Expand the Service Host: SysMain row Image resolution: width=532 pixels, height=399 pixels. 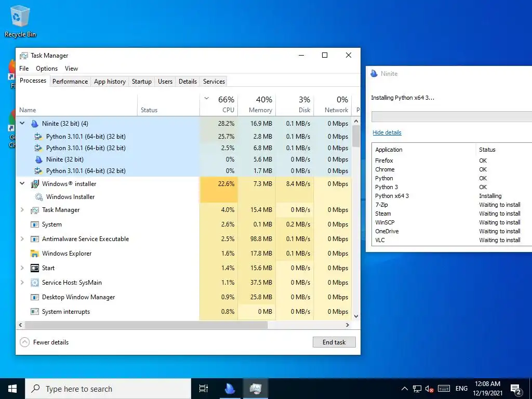coord(22,283)
